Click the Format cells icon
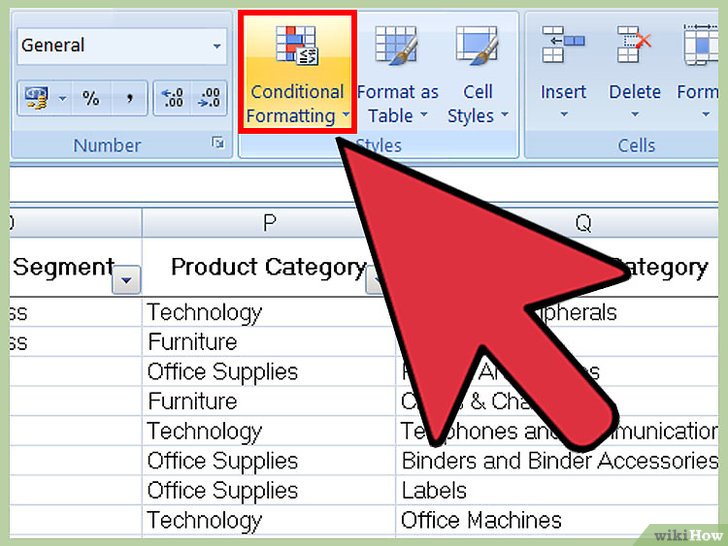The image size is (728, 546). coord(700,45)
